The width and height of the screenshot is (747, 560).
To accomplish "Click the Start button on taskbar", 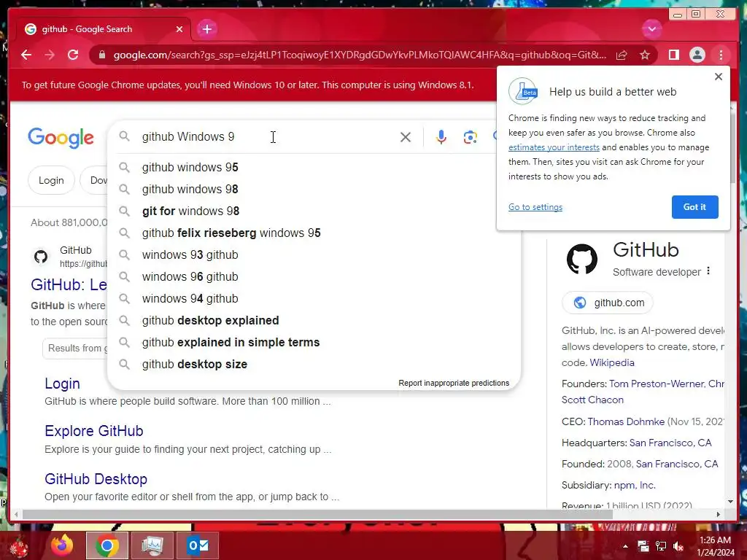I will pyautogui.click(x=20, y=546).
